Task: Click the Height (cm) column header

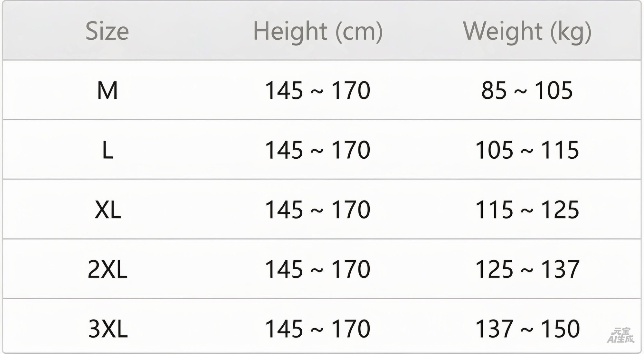Action: (x=318, y=32)
